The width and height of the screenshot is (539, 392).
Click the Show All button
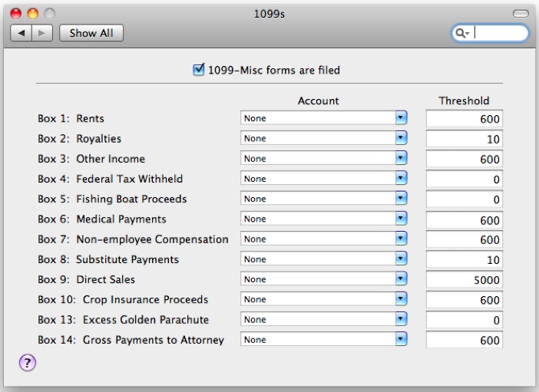[91, 33]
